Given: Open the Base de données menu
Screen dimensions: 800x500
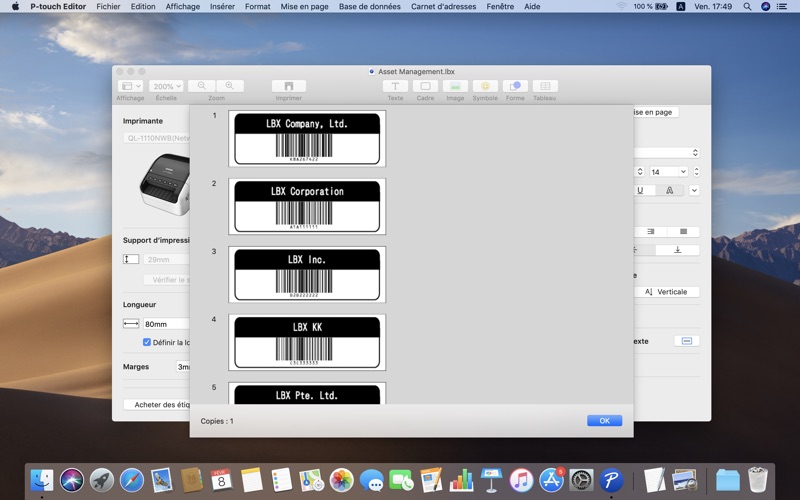Looking at the screenshot, I should click(370, 7).
